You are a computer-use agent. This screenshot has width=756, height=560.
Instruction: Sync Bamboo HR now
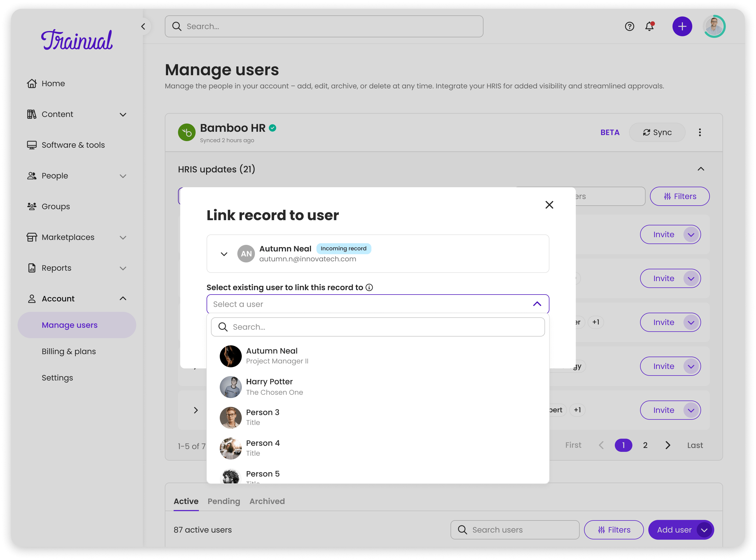click(657, 133)
